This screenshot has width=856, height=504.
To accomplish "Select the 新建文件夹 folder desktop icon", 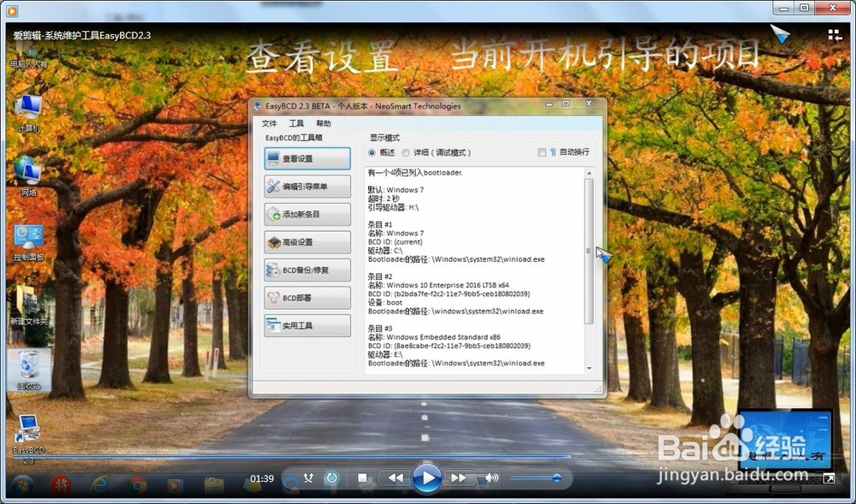I will (28, 305).
